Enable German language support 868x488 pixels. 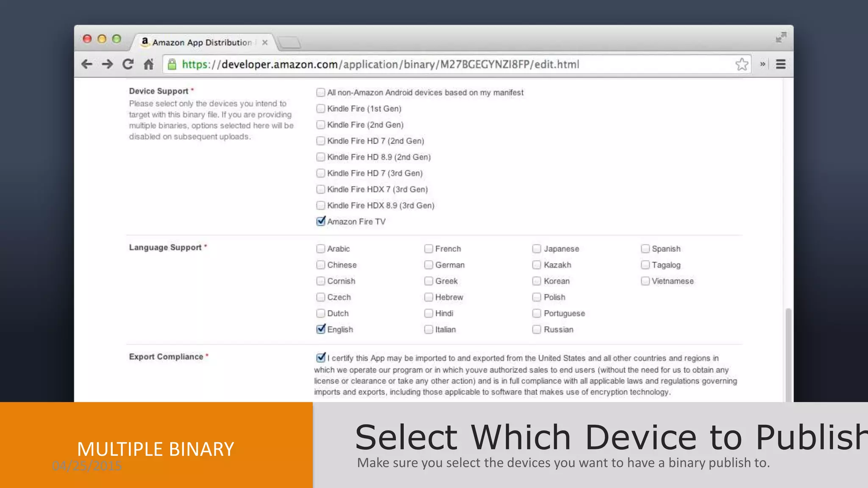[428, 265]
